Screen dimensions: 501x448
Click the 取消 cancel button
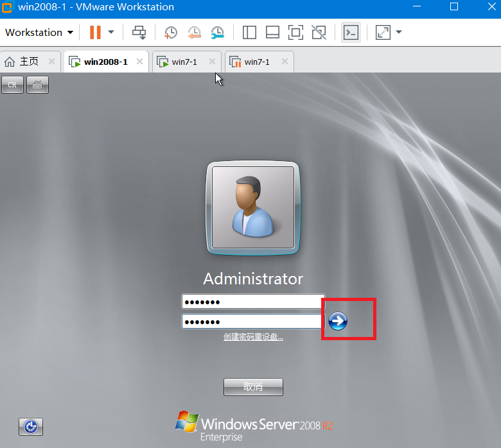pyautogui.click(x=253, y=387)
